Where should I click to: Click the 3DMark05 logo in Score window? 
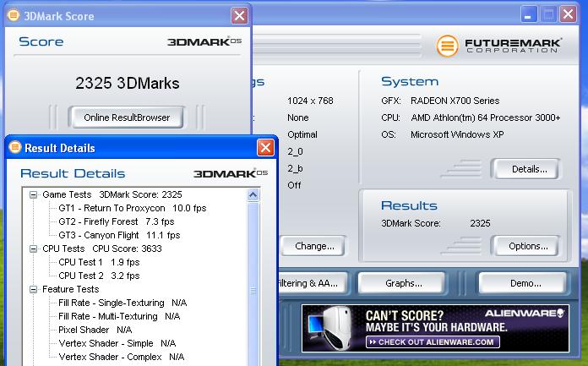click(204, 41)
